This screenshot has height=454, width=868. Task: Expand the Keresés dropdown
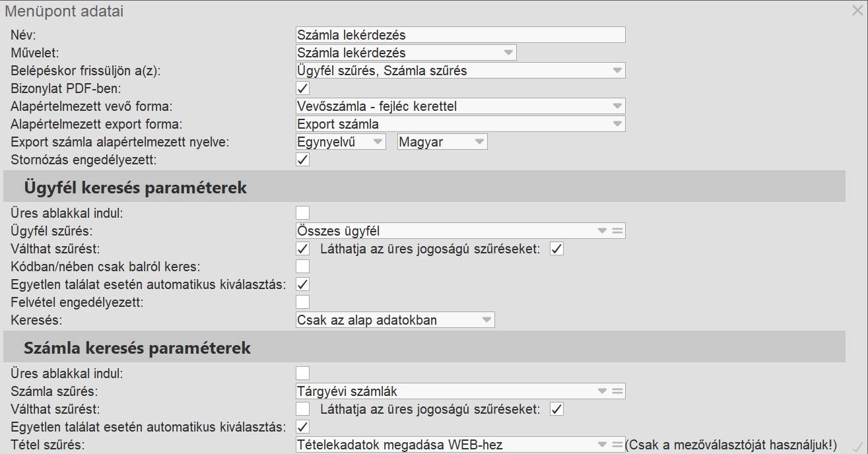pyautogui.click(x=486, y=320)
